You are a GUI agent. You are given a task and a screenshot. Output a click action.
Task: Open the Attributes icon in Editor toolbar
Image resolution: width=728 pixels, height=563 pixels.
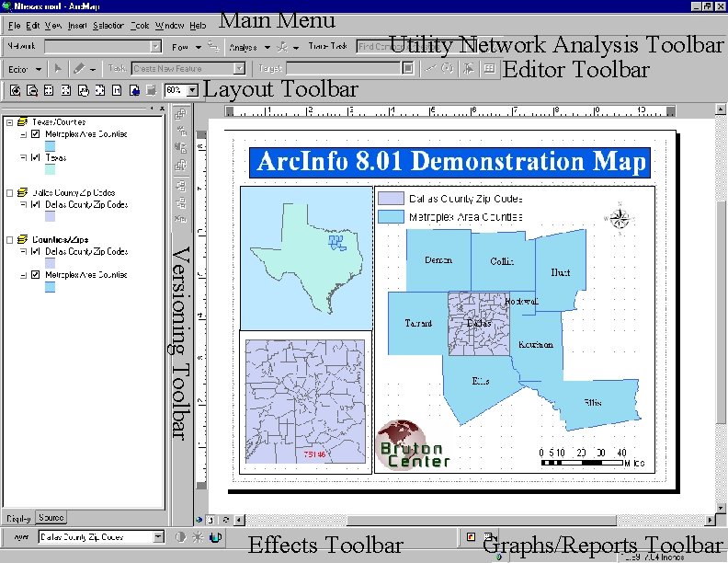(x=489, y=69)
